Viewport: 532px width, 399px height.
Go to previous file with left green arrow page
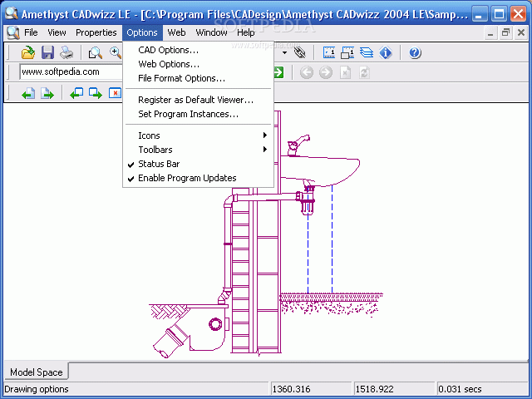[28, 92]
